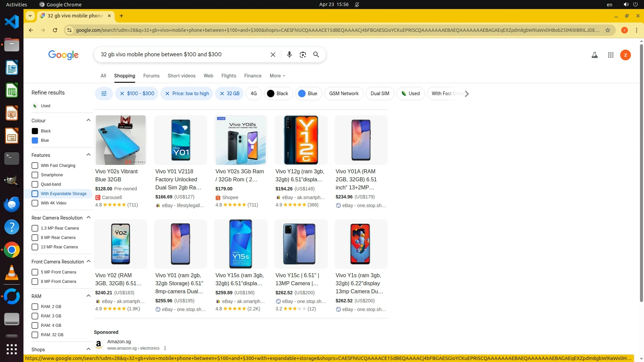
Task: Click the voice search microphone icon
Action: 289,55
